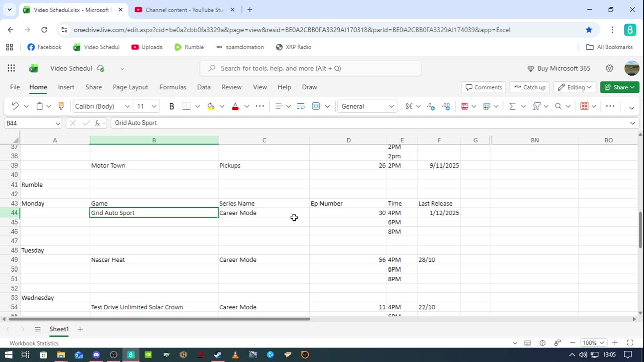Switch to the Insert ribbon tab
The width and height of the screenshot is (644, 362).
click(66, 87)
